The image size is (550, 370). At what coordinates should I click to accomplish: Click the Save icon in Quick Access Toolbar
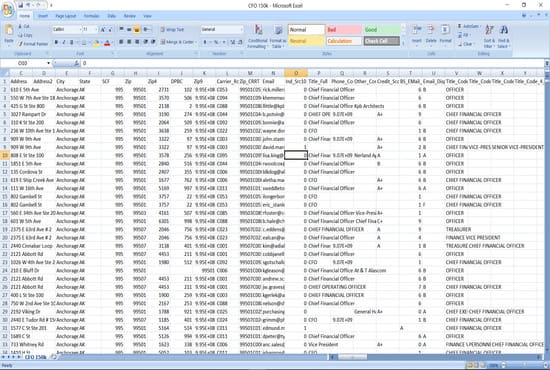[20, 5]
